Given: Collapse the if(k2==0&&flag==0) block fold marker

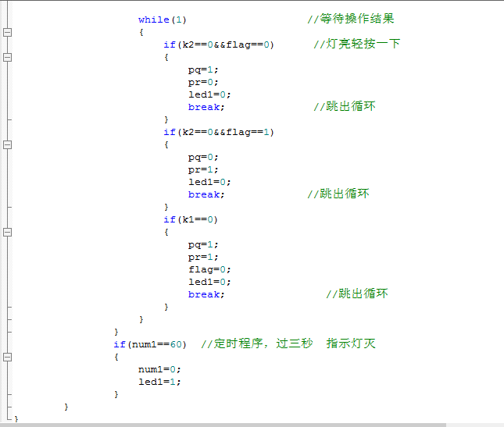Looking at the screenshot, I should pyautogui.click(x=7, y=57).
